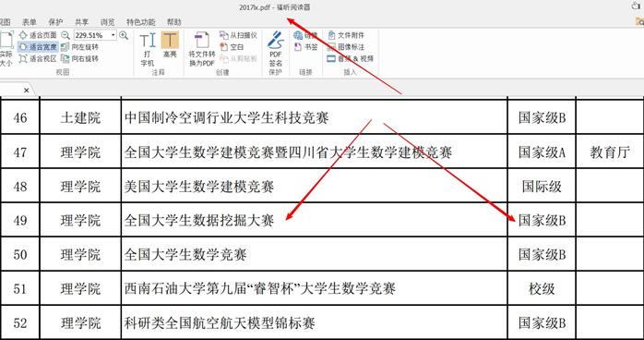Image resolution: width=644 pixels, height=340 pixels.
Task: Close the open document tab
Action: coord(26,90)
